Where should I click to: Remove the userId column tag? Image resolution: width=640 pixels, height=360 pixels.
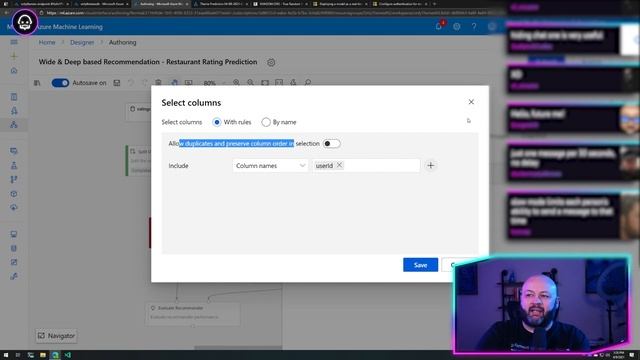[x=339, y=165]
